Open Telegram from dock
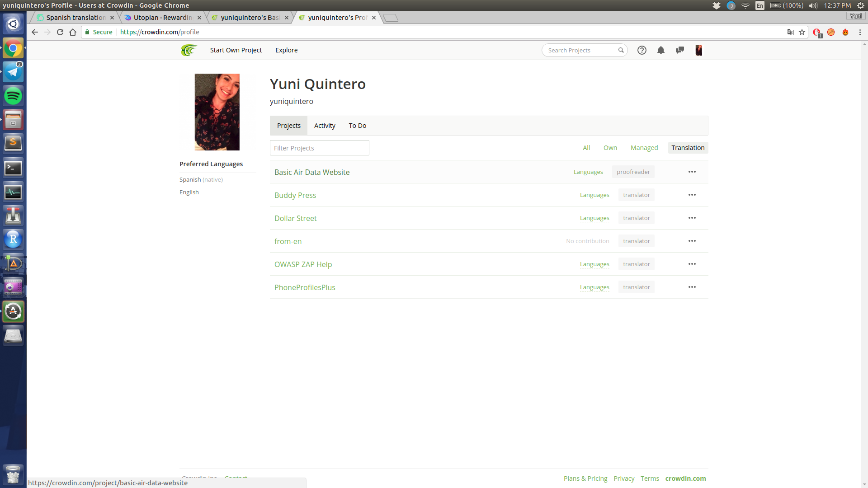This screenshot has height=488, width=868. (x=13, y=72)
